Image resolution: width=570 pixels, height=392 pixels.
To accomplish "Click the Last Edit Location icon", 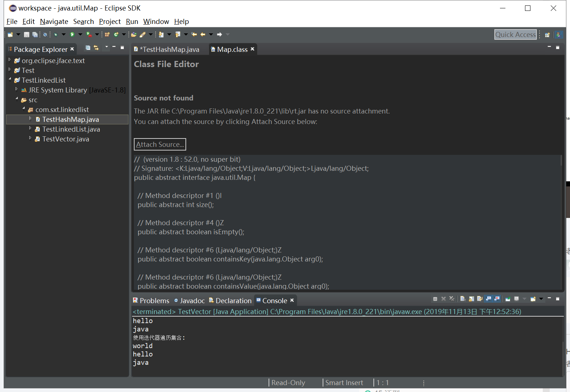I will [x=194, y=34].
